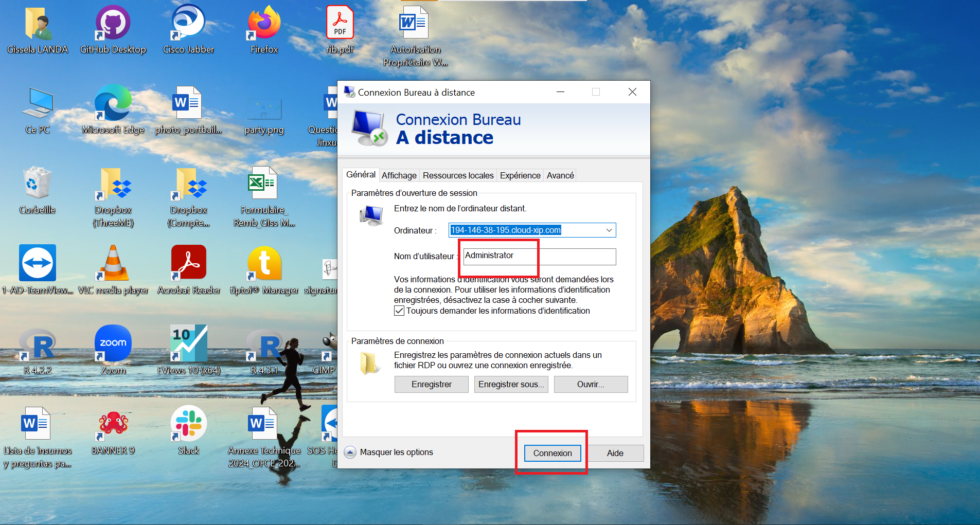The width and height of the screenshot is (980, 525).
Task: Minimize the Connexion Bureau à distance window
Action: coord(560,92)
